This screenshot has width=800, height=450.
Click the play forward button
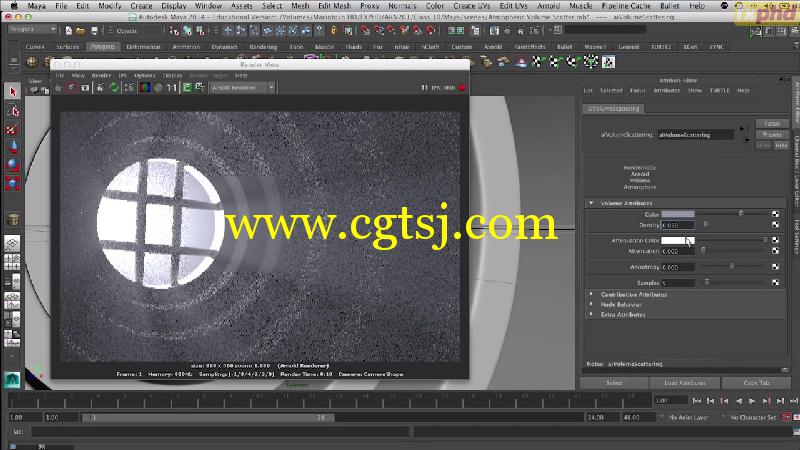point(752,401)
